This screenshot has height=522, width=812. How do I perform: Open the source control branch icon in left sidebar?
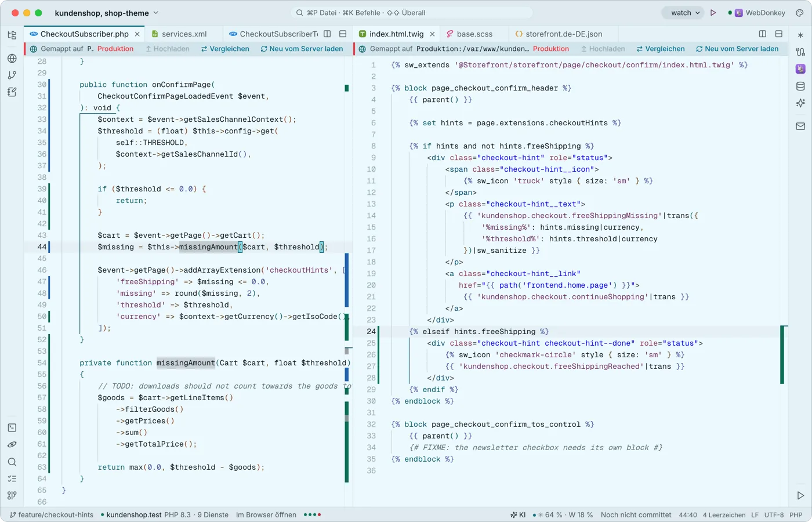tap(12, 75)
